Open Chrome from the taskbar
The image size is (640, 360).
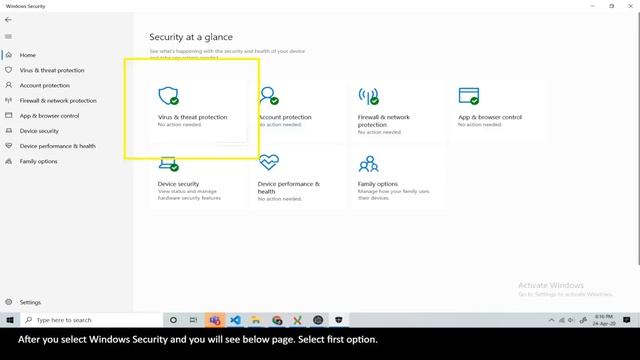(x=277, y=320)
